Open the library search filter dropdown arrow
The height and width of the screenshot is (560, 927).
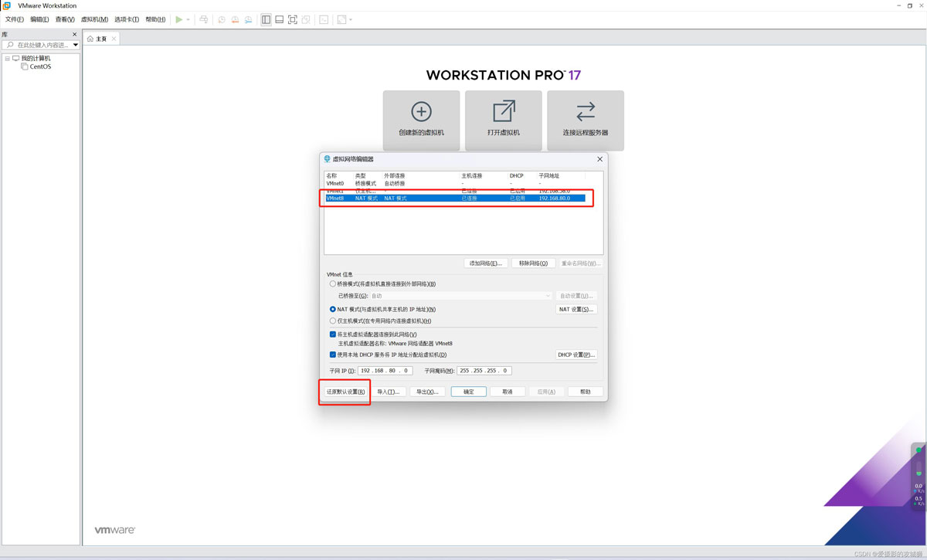tap(76, 45)
